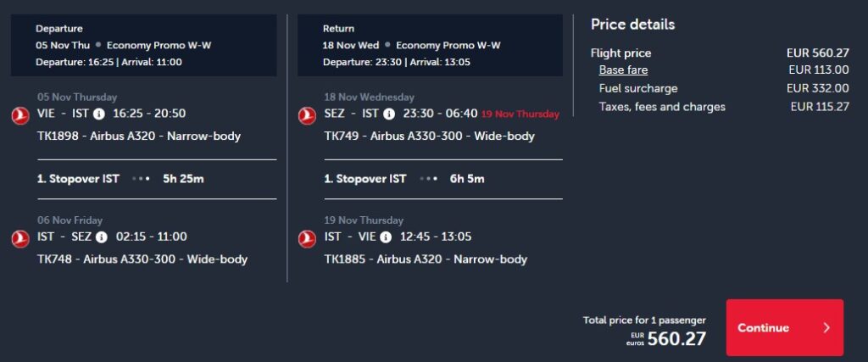Click the total price EUR 560.27 amount
Screen dimensions: 868x362
coord(676,339)
